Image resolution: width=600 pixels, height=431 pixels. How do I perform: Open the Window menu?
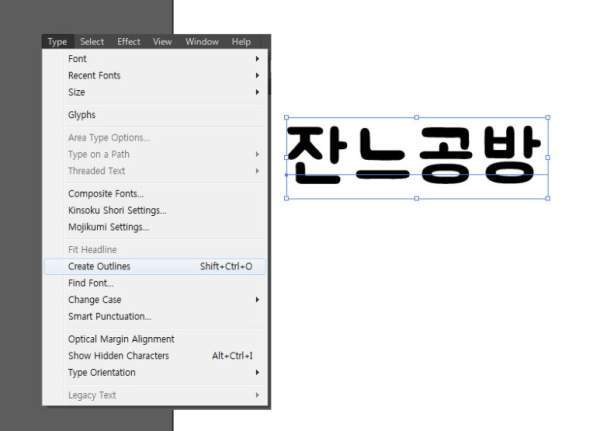[202, 42]
